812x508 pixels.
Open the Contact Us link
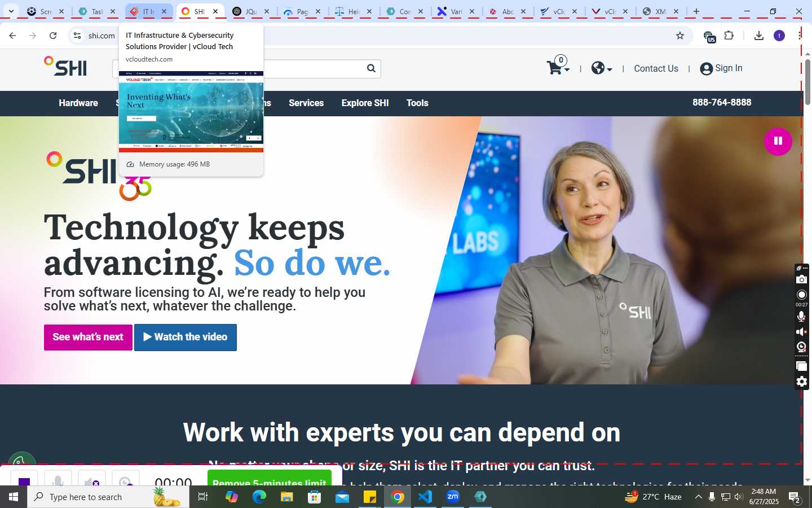point(656,68)
